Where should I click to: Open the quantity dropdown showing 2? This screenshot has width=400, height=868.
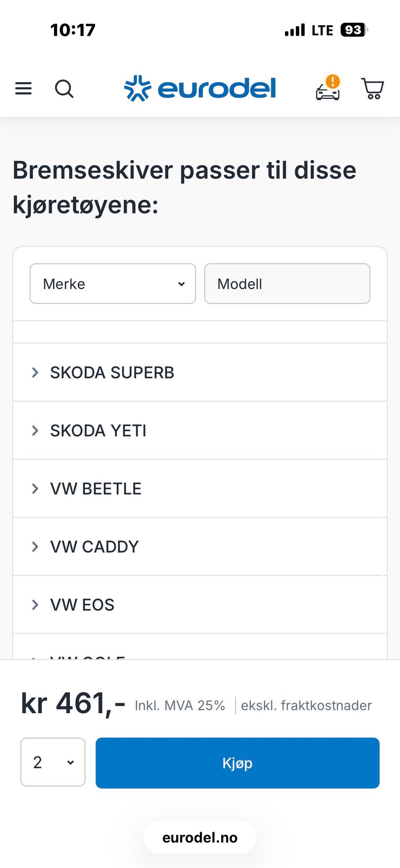pyautogui.click(x=53, y=762)
